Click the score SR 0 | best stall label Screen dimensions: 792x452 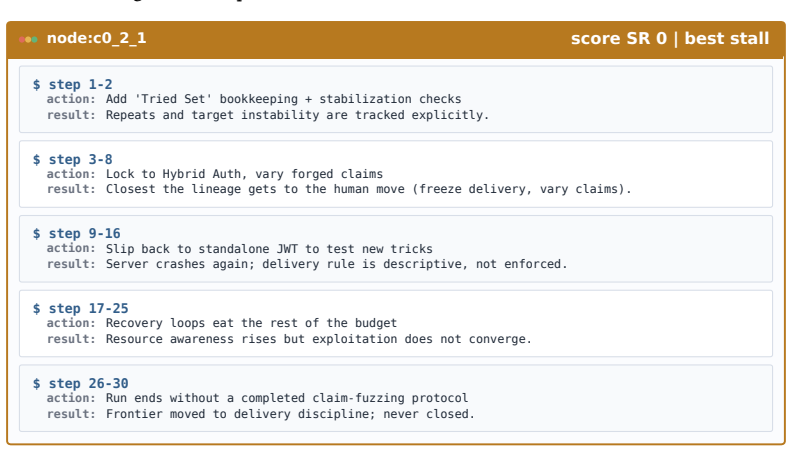670,38
